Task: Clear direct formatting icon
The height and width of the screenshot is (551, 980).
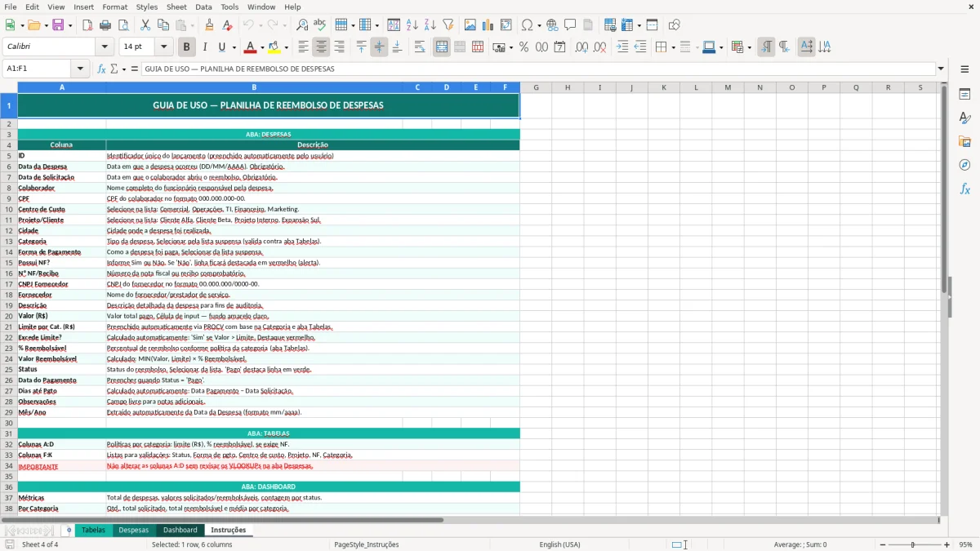Action: click(x=228, y=25)
